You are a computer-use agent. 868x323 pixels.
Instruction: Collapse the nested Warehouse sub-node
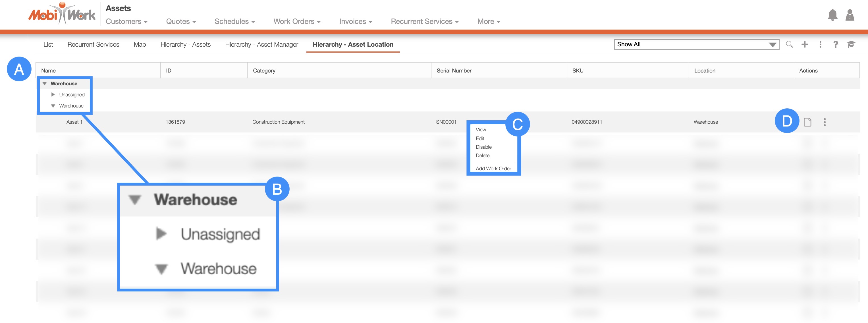pos(53,106)
